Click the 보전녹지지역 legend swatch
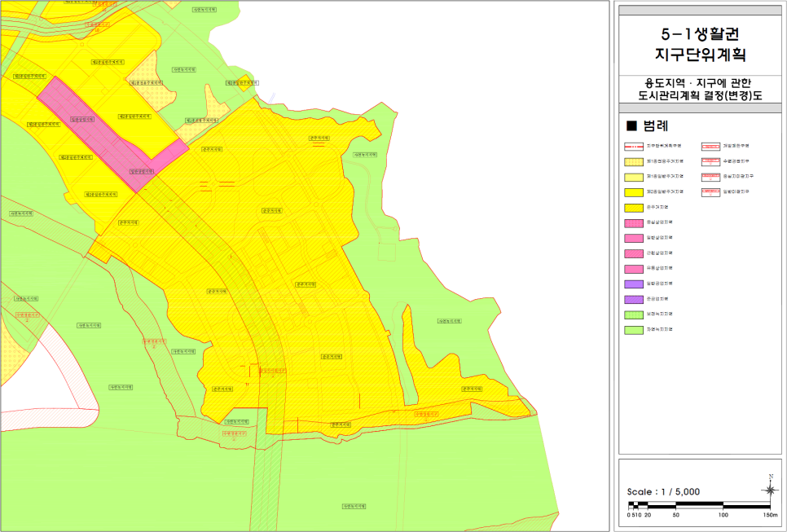Viewport: 787px width, 532px height. (634, 314)
